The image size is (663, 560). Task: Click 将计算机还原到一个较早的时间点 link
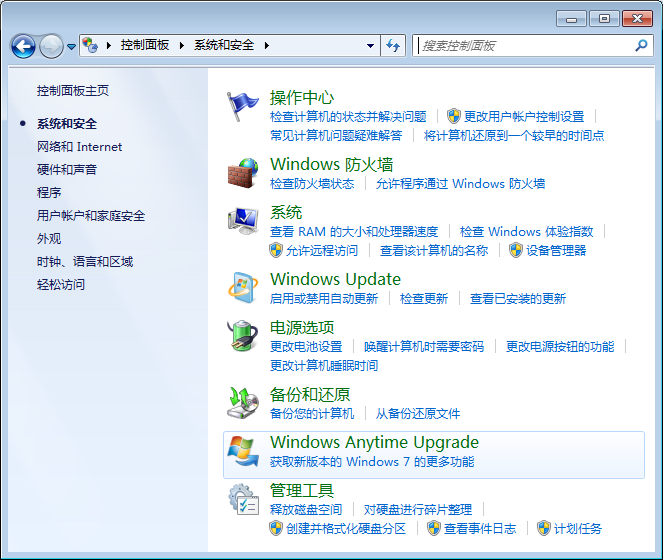(514, 135)
